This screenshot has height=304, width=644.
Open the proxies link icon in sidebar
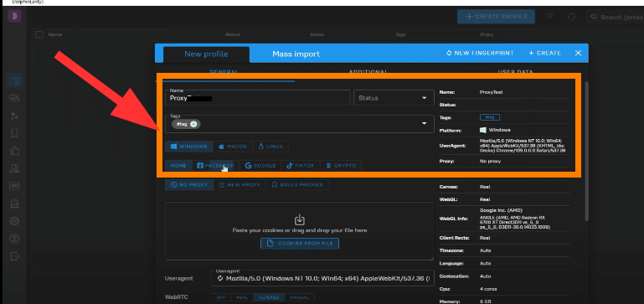pos(14,98)
